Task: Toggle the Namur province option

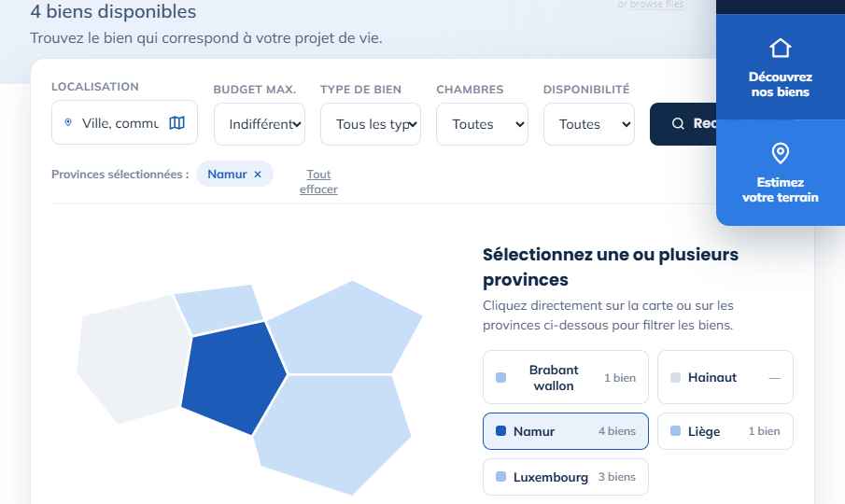Action: (565, 431)
